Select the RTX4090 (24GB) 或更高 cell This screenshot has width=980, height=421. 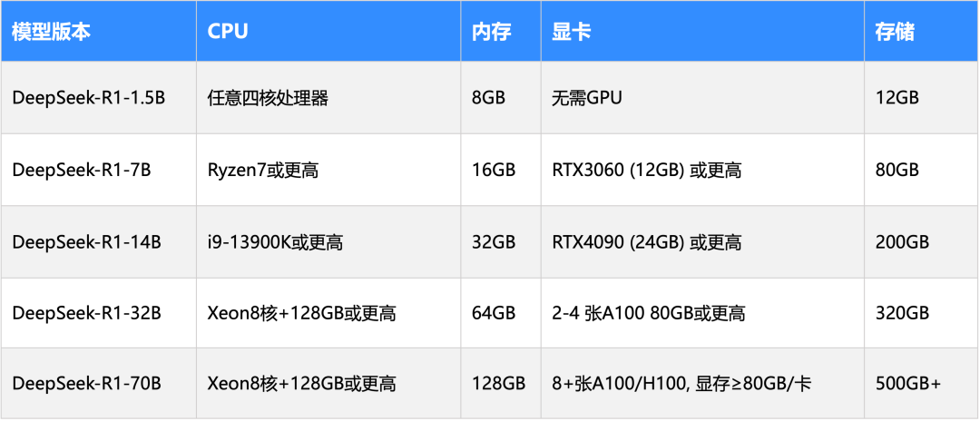point(703,241)
